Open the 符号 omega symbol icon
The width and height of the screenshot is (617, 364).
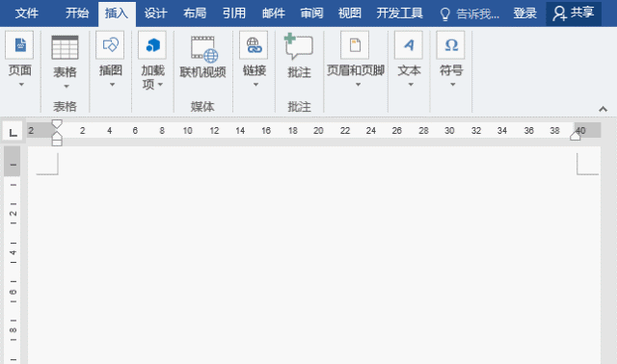(451, 45)
